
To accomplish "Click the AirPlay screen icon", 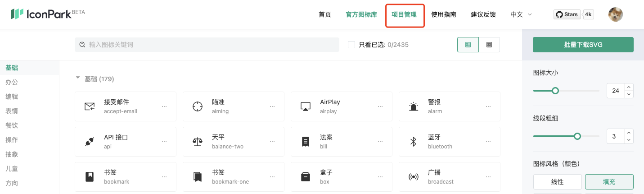I will [306, 106].
